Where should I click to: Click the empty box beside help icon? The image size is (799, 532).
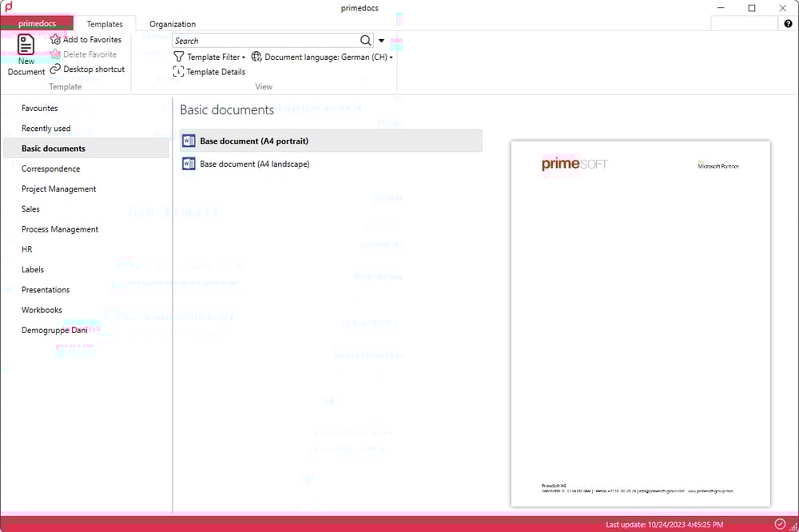[745, 23]
